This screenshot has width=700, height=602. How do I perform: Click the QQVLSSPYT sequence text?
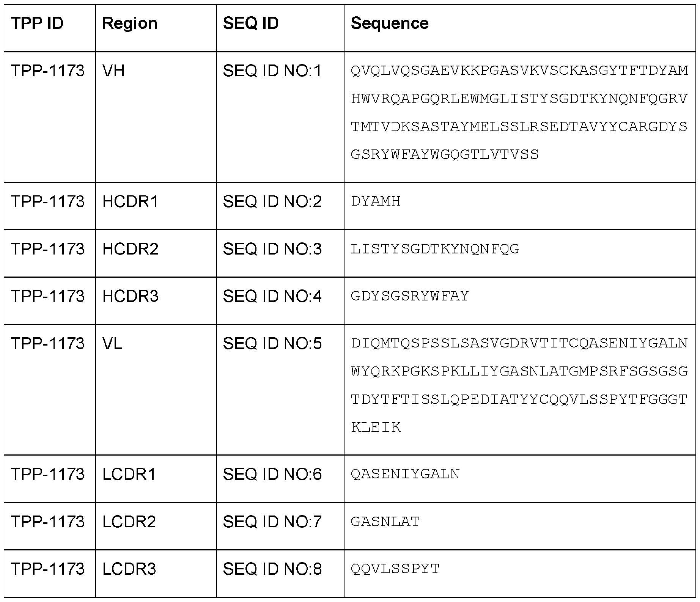coord(395,569)
